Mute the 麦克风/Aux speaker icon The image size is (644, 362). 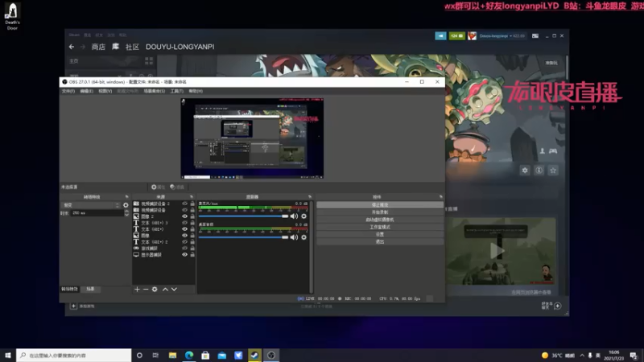(294, 216)
